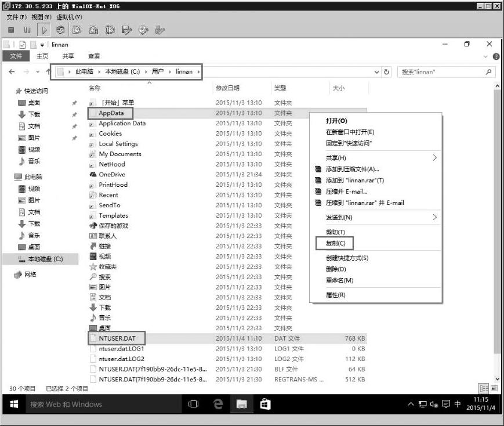Viewport: 504px width, 426px height.
Task: Click the VM play button
Action: pos(44,30)
